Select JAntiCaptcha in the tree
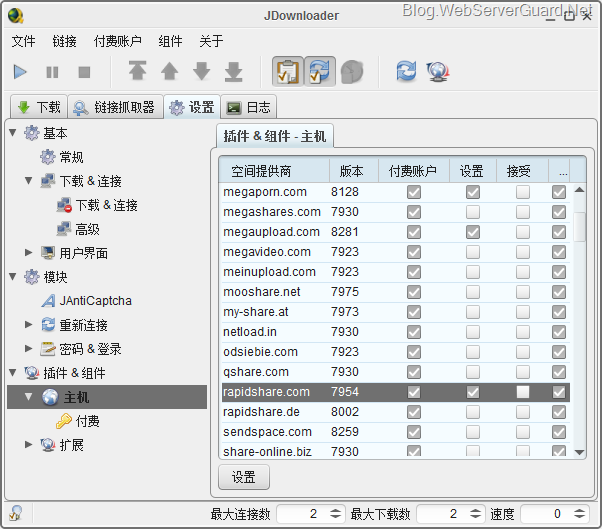 (87, 301)
